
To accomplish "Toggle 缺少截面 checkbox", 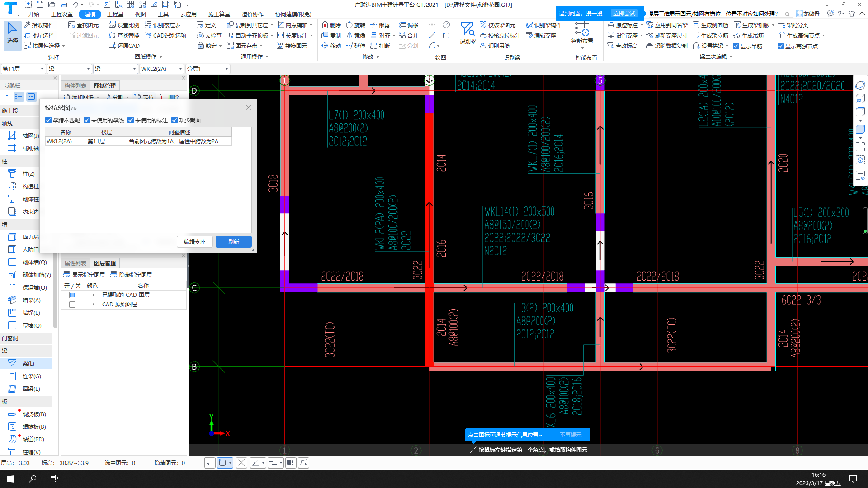I will pyautogui.click(x=175, y=120).
